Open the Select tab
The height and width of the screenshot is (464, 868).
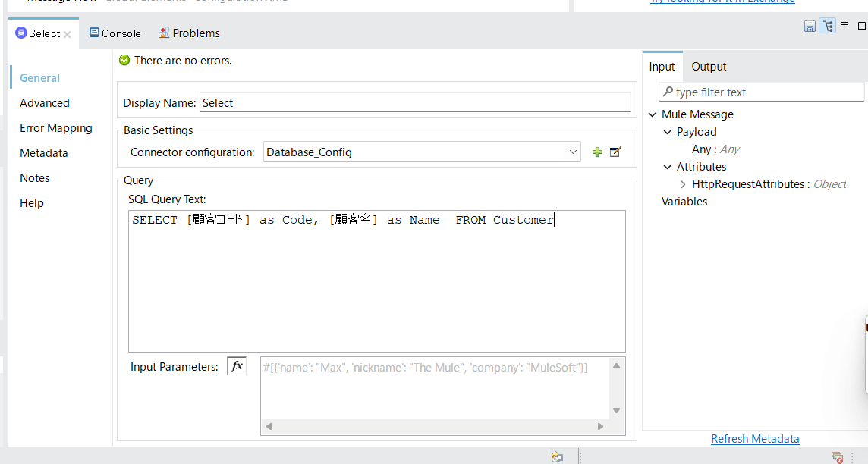pyautogui.click(x=44, y=33)
